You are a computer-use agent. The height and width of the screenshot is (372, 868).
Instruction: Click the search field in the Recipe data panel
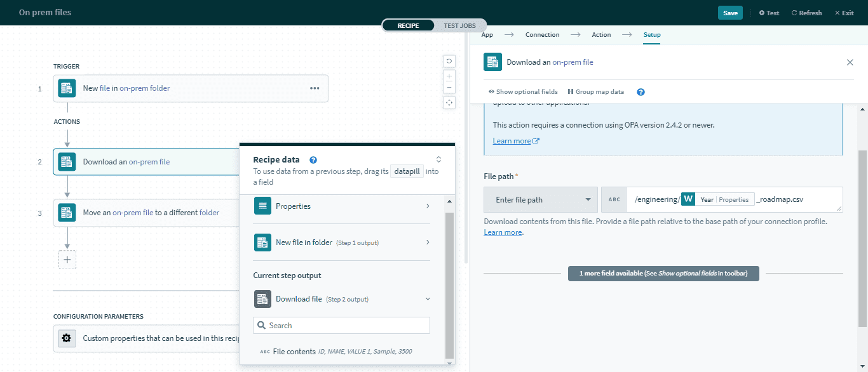[341, 325]
